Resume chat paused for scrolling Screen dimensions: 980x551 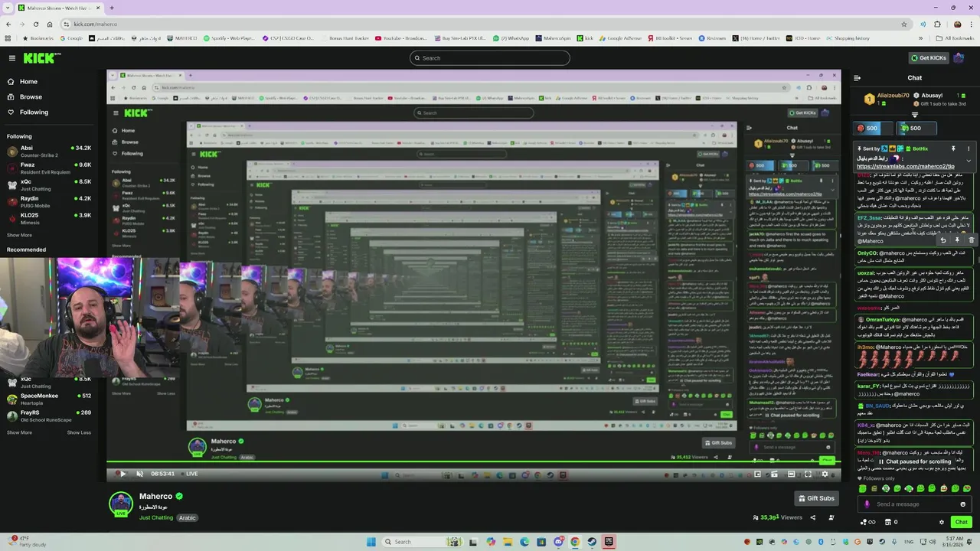(x=913, y=461)
